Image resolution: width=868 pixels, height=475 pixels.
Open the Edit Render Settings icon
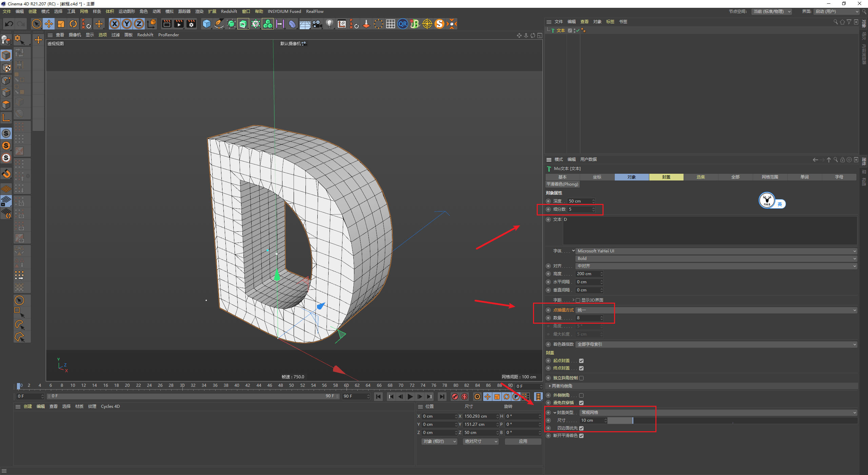(192, 24)
